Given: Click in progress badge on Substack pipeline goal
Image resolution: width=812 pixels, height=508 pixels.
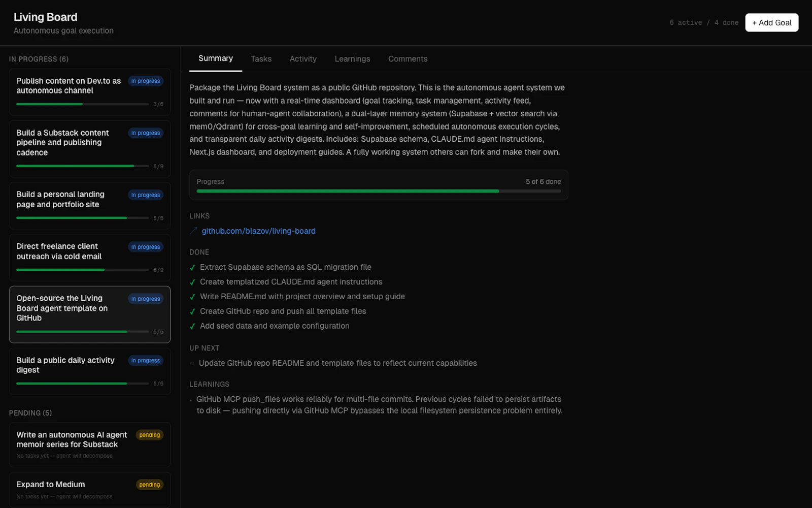Looking at the screenshot, I should coord(146,133).
